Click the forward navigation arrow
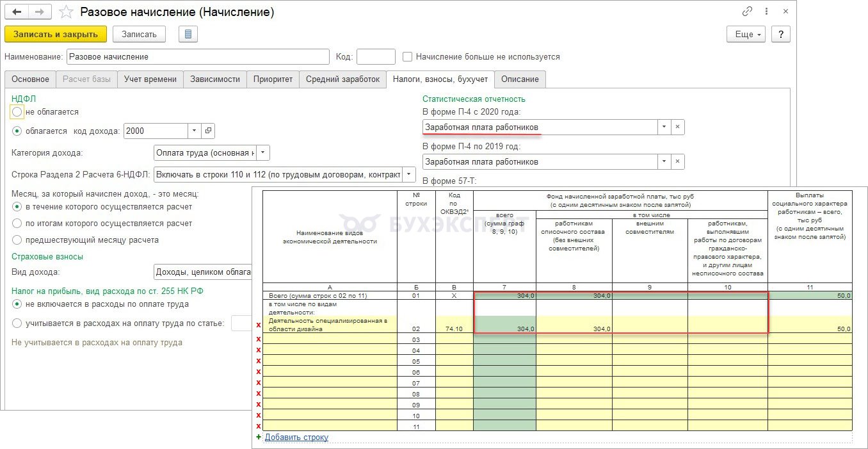 point(40,12)
